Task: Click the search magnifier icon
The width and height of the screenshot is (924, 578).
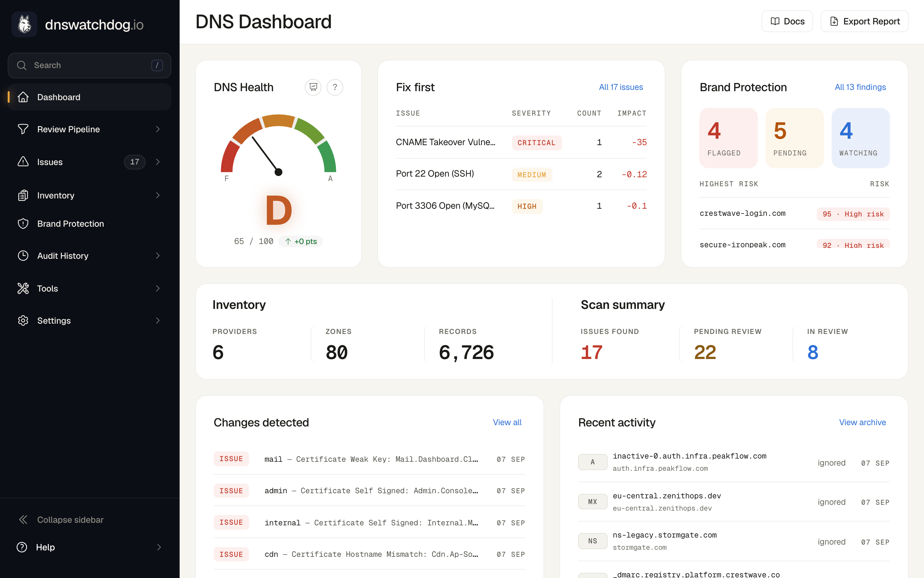Action: coord(22,66)
